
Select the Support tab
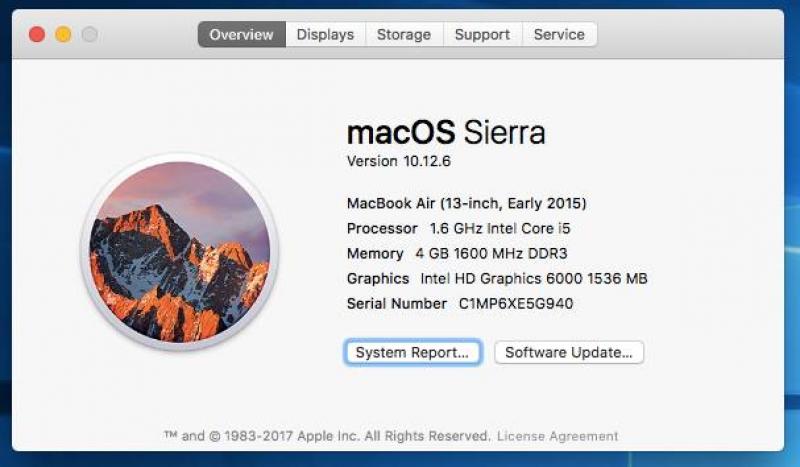point(483,34)
